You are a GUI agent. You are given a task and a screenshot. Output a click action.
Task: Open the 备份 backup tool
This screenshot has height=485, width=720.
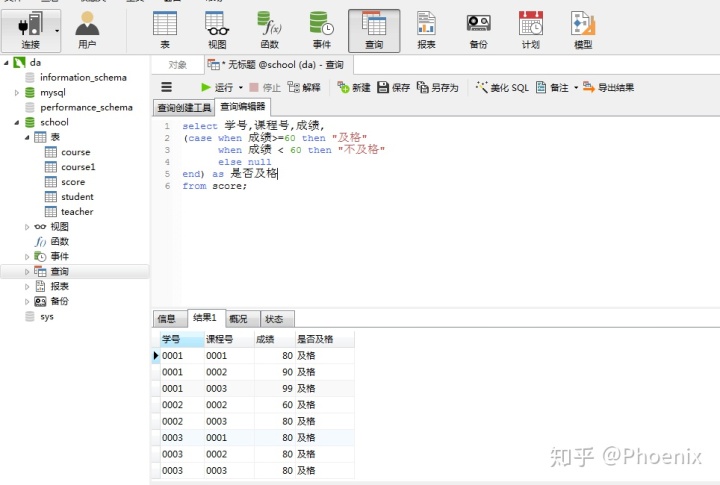point(478,30)
